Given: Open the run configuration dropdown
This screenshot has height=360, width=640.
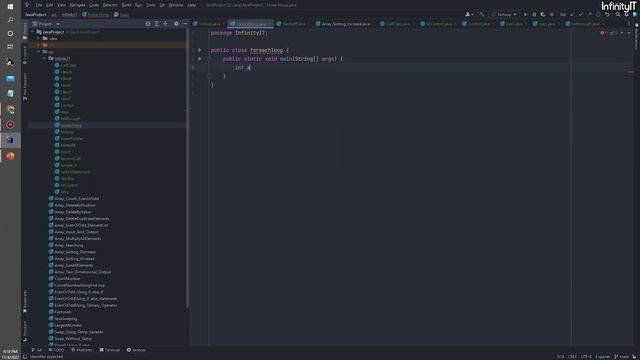Looking at the screenshot, I should point(504,14).
